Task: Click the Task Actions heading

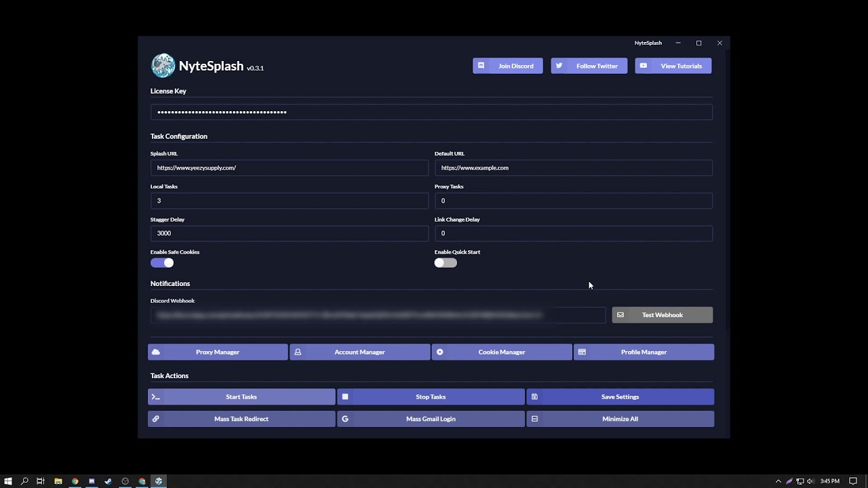Action: [x=170, y=375]
